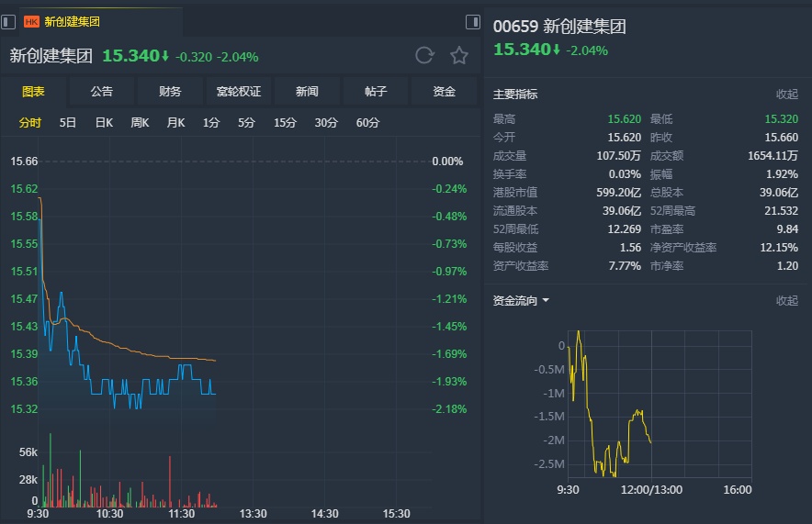Click the 振幅 value 1.92%
Viewport: 812px width, 524px height.
782,173
